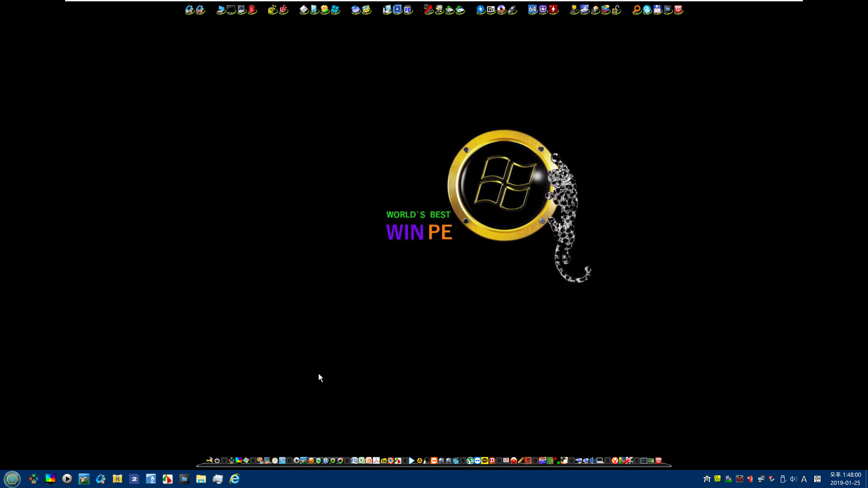Click the '가' font icon in system tray
This screenshot has height=488, width=868.
point(707,479)
